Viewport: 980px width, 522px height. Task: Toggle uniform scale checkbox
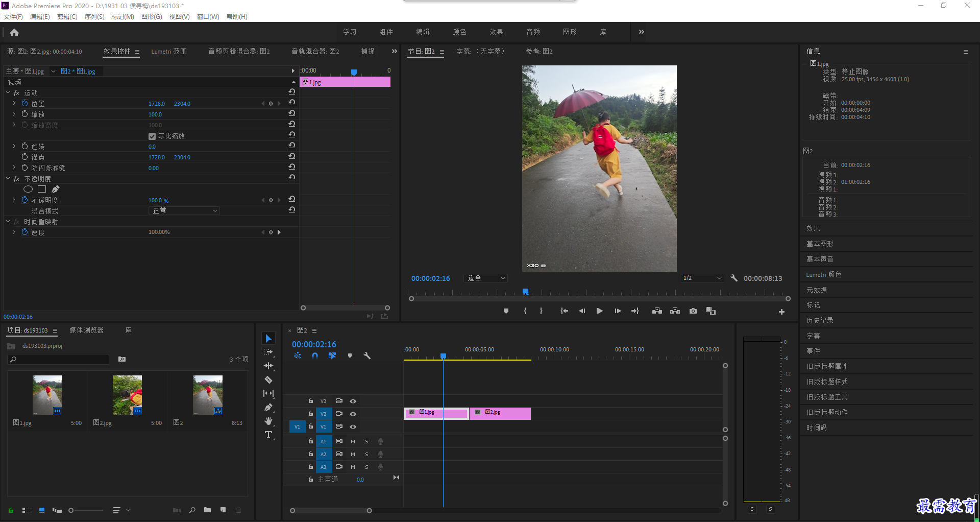152,136
